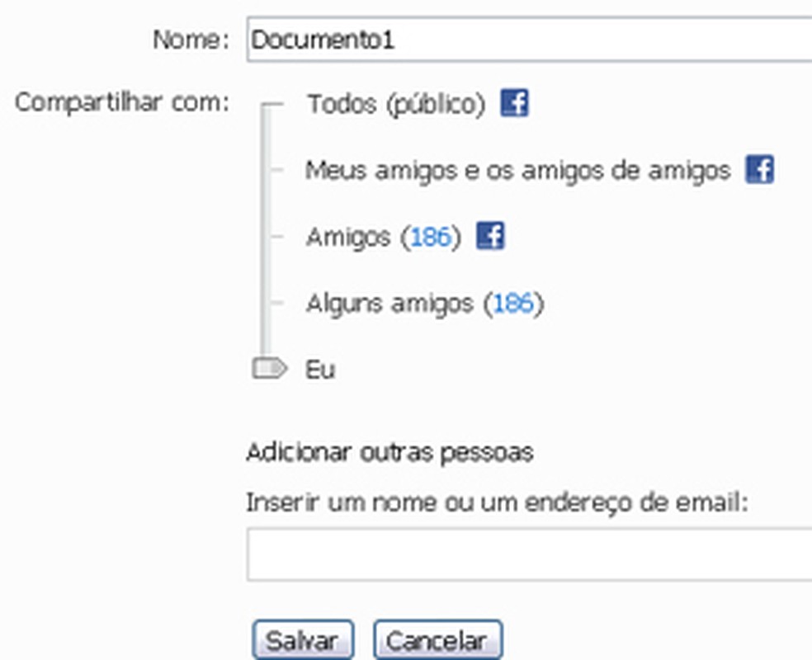This screenshot has height=660, width=812.
Task: Open the 186 link beside Amigos
Action: 431,238
